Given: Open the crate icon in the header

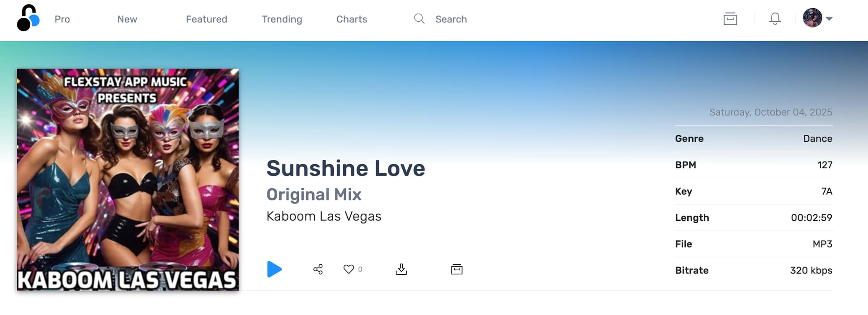Looking at the screenshot, I should tap(730, 19).
